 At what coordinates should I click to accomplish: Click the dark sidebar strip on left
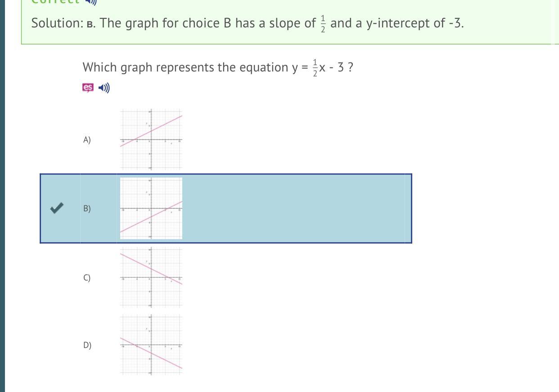click(2, 196)
